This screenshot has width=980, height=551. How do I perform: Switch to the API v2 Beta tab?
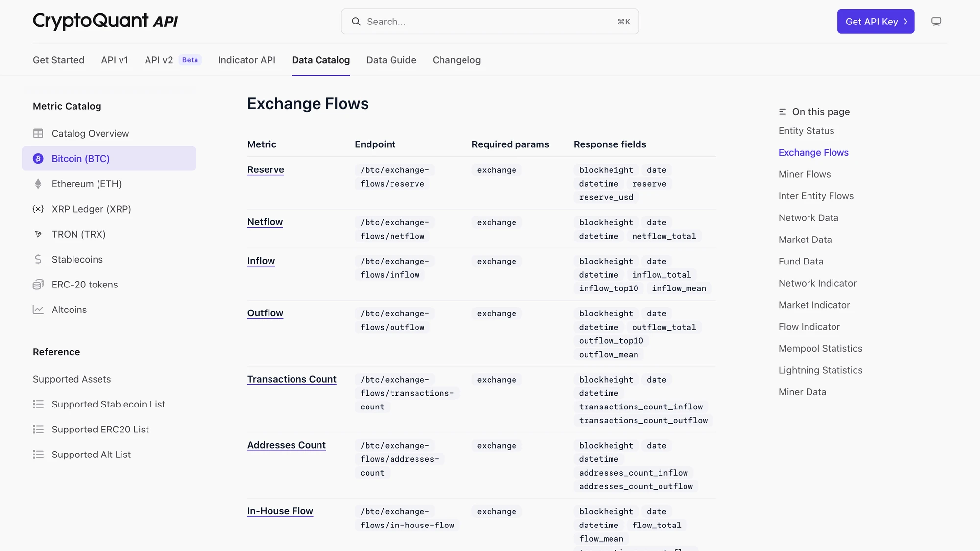pos(173,60)
